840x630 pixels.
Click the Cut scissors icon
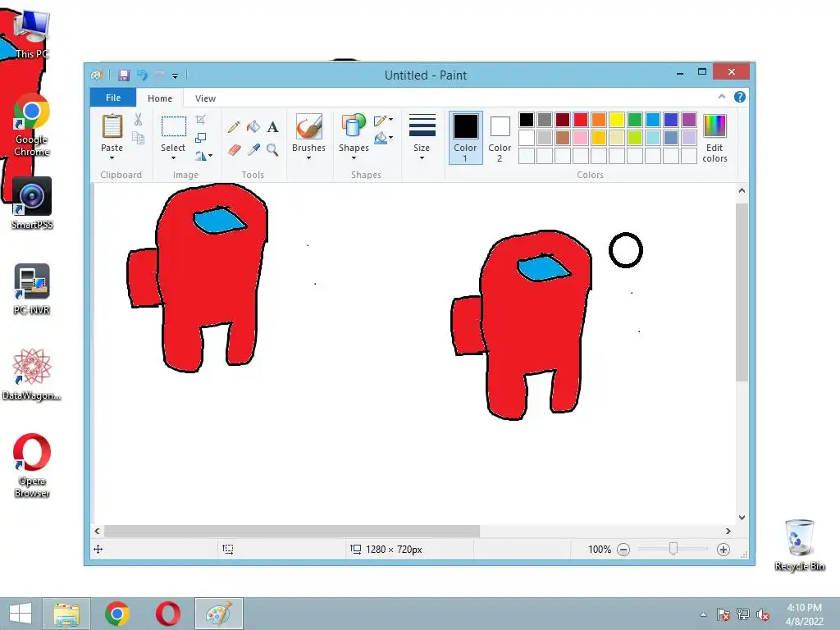coord(138,120)
